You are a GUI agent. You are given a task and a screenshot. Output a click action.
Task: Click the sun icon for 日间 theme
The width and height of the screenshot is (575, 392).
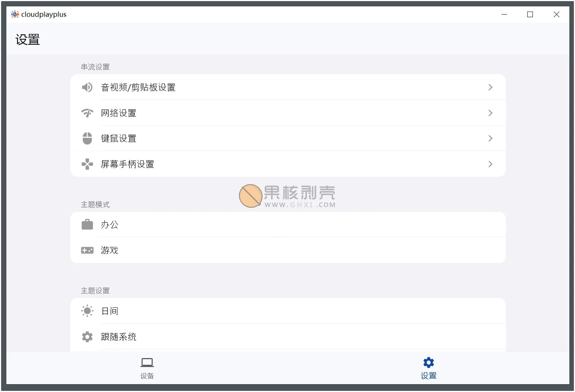pyautogui.click(x=87, y=311)
